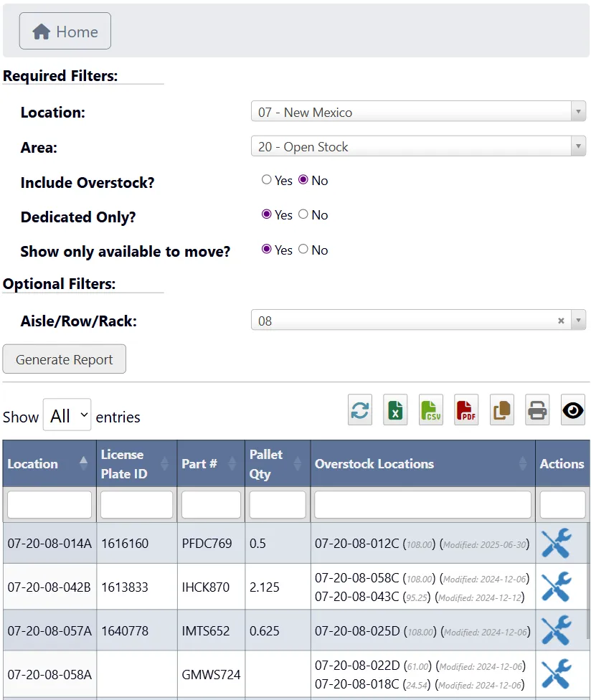Image resolution: width=591 pixels, height=700 pixels.
Task: Click license plate 1613833
Action: pos(125,587)
